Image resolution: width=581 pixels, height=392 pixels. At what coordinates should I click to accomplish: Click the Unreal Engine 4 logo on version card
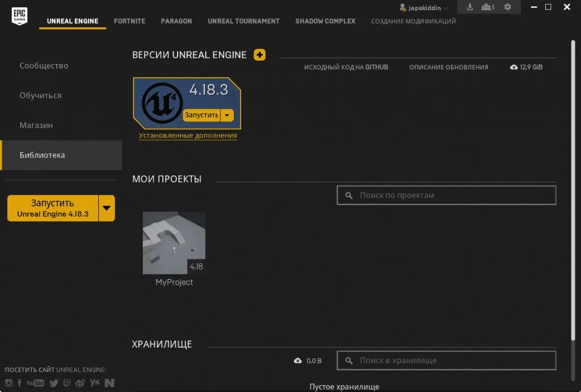coord(162,103)
